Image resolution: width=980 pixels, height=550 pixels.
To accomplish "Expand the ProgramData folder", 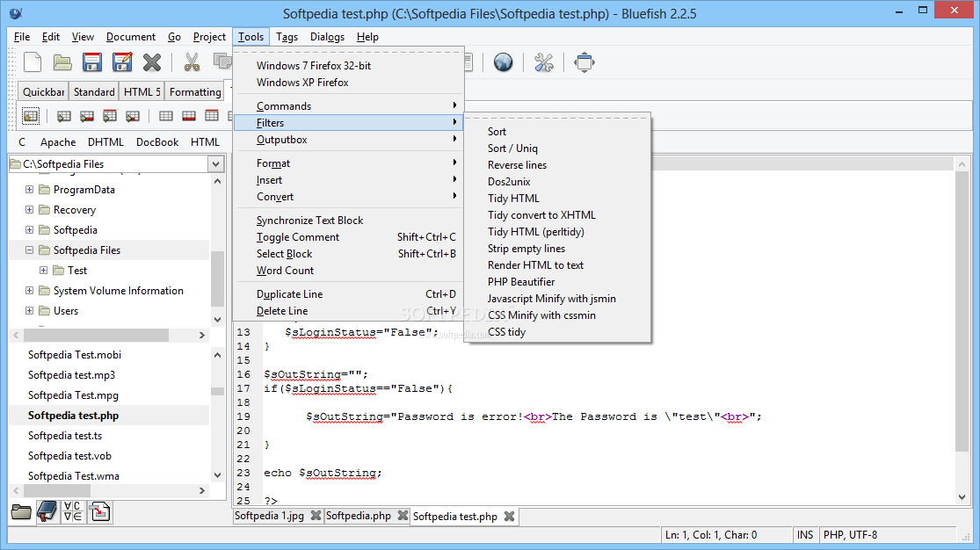I will (29, 190).
